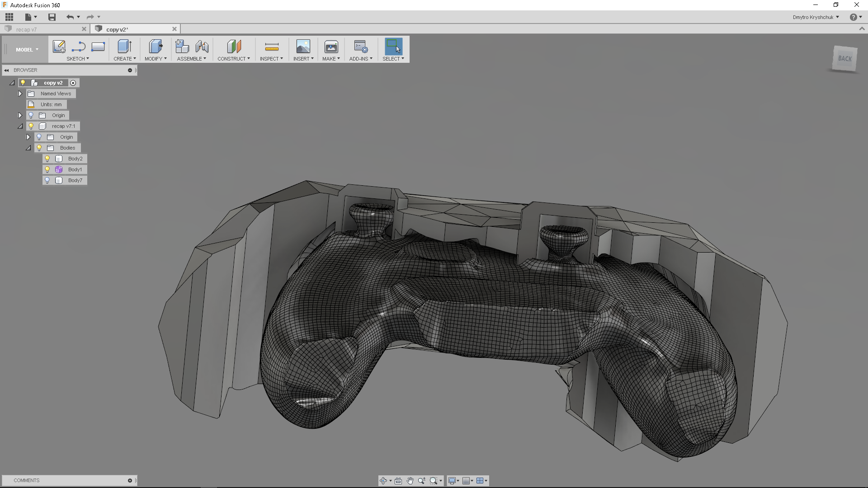868x488 pixels.
Task: Select Body1 in the browser tree
Action: (75, 169)
